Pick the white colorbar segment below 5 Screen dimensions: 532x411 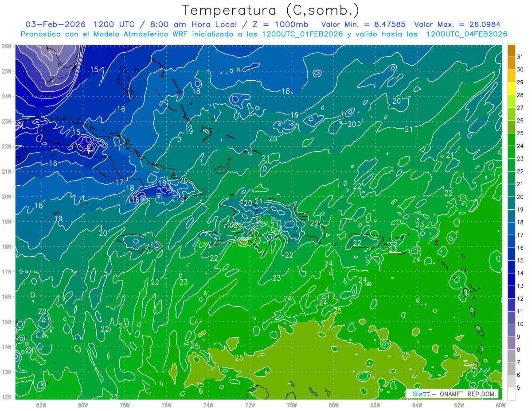[x=511, y=394]
